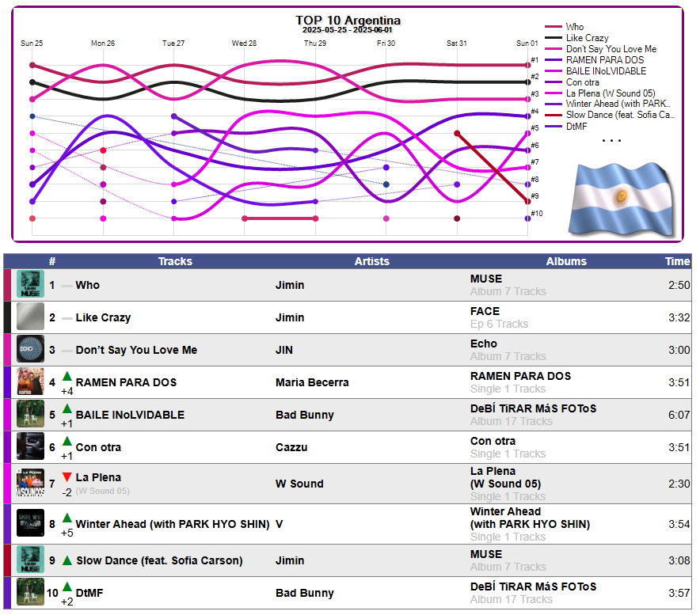Click the Time column header

pos(677,261)
